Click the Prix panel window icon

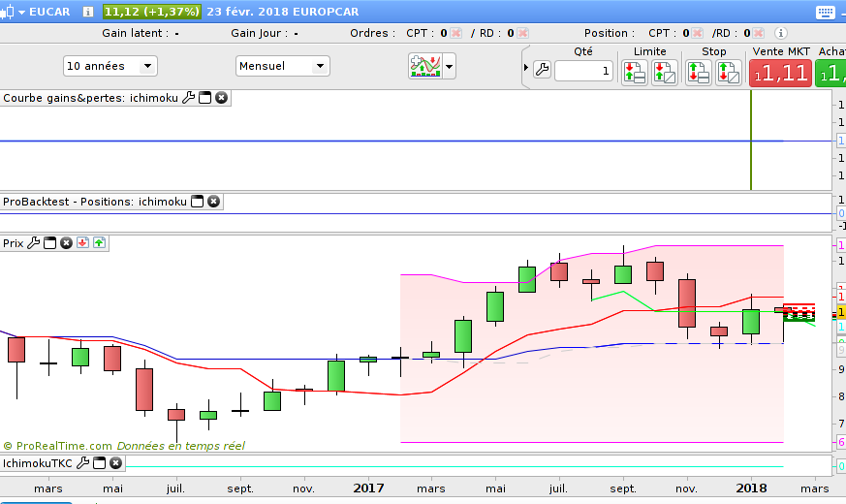point(49,243)
